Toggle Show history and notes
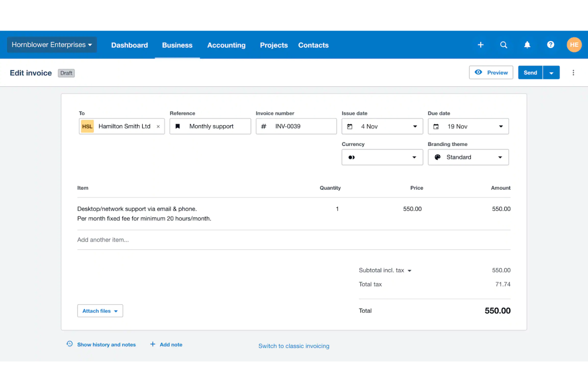 [x=106, y=344]
